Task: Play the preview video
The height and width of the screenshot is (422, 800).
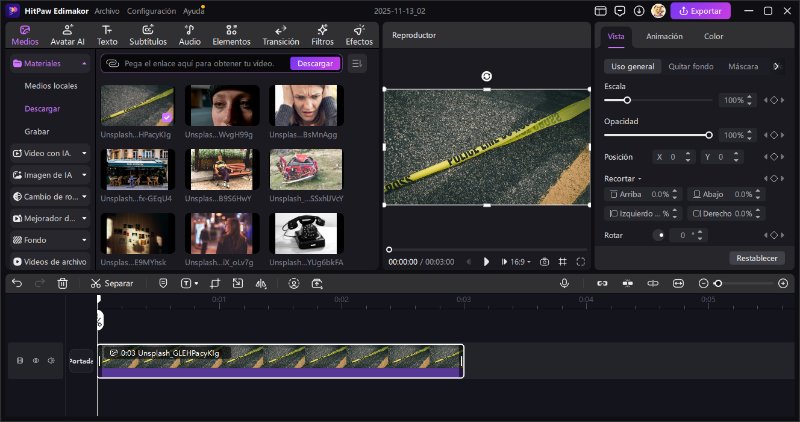Action: [486, 262]
